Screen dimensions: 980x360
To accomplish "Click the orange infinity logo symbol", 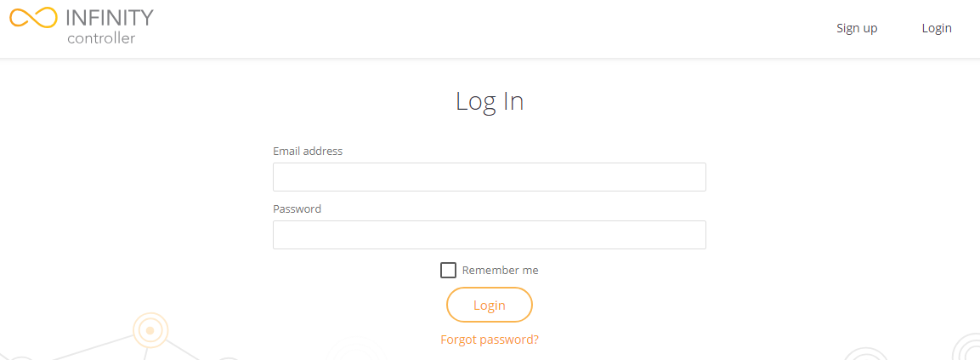I will (33, 18).
